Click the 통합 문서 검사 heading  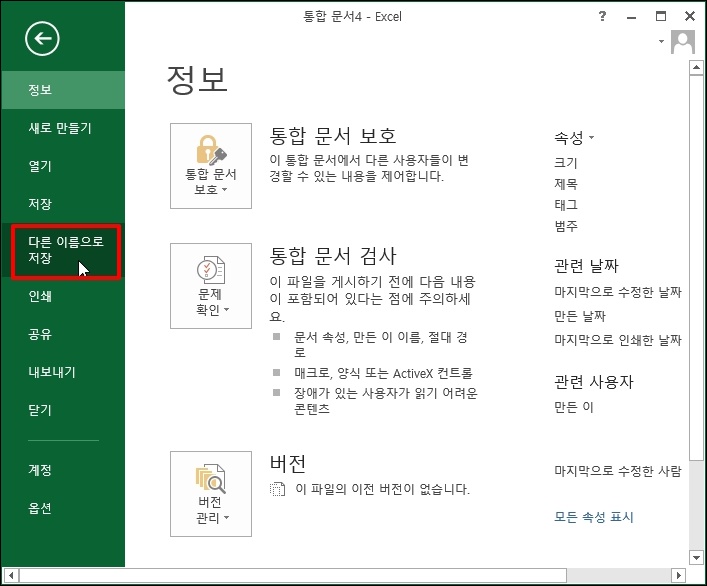(x=333, y=256)
